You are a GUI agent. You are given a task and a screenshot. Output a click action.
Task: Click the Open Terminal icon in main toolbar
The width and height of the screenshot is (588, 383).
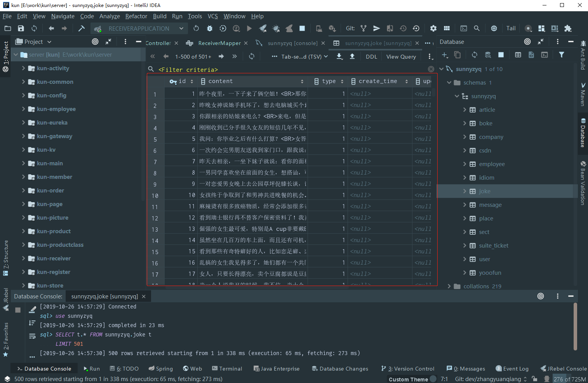[x=464, y=28]
